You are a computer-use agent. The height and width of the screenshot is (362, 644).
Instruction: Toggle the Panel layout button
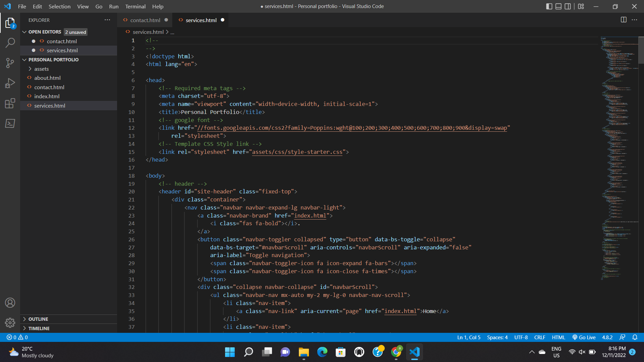(x=558, y=6)
